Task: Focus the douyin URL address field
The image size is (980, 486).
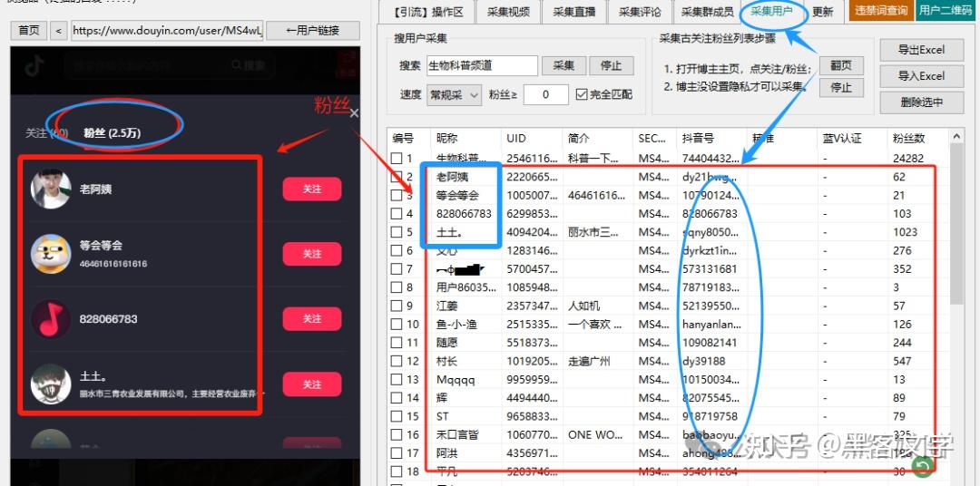Action: click(x=167, y=31)
